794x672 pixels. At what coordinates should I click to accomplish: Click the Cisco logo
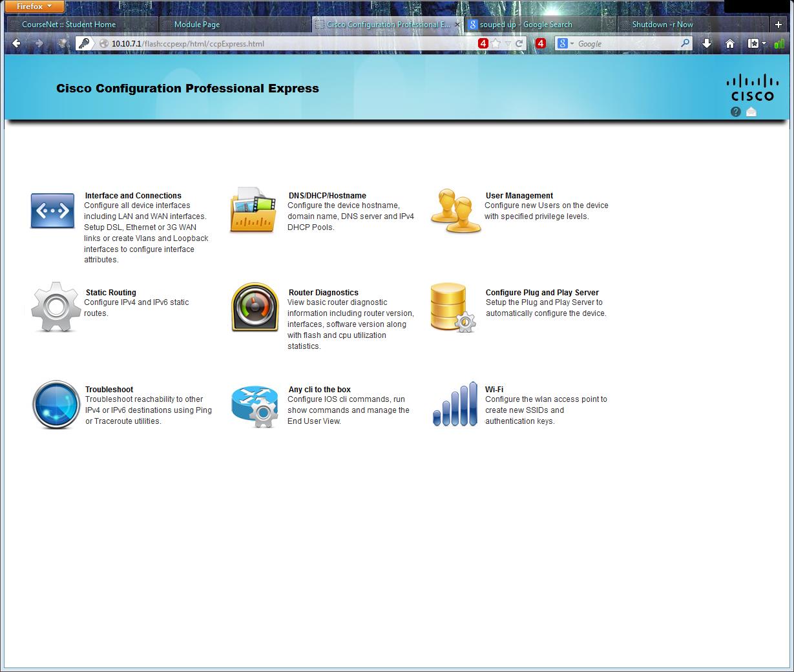752,88
